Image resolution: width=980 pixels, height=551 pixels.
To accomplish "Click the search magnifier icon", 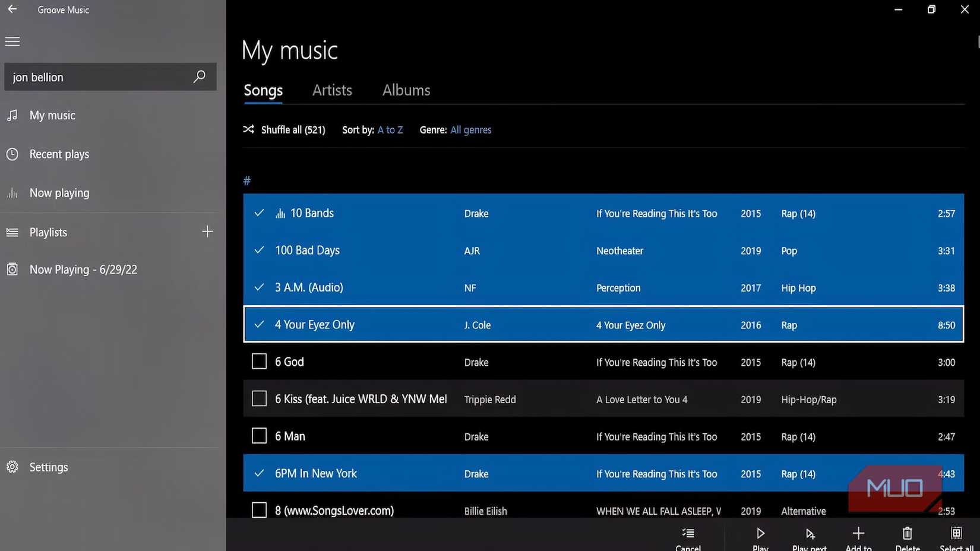I will 200,77.
